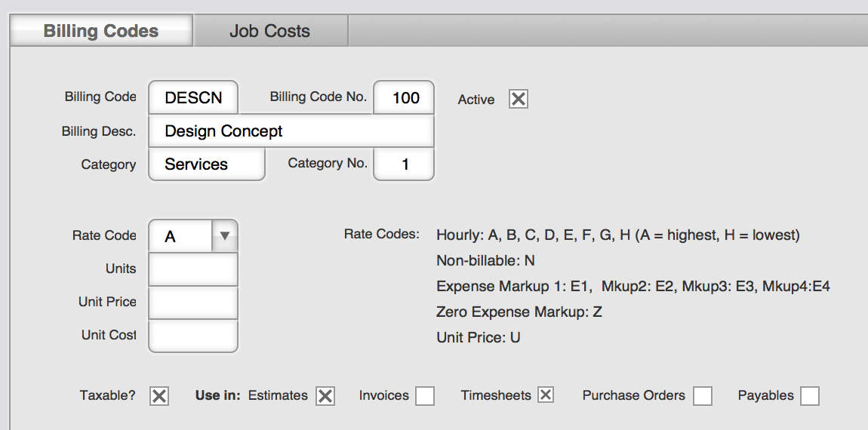Select the Billing Code No. field with 100
This screenshot has width=868, height=430.
pyautogui.click(x=404, y=97)
